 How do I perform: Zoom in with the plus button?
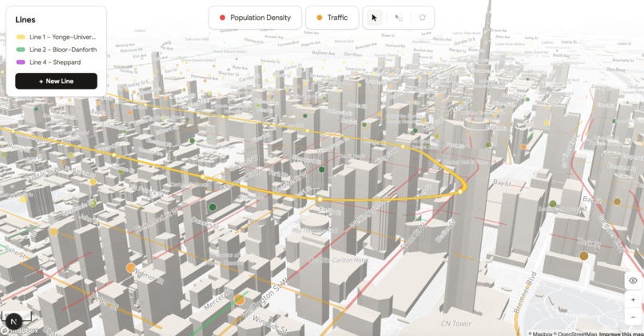pyautogui.click(x=633, y=300)
